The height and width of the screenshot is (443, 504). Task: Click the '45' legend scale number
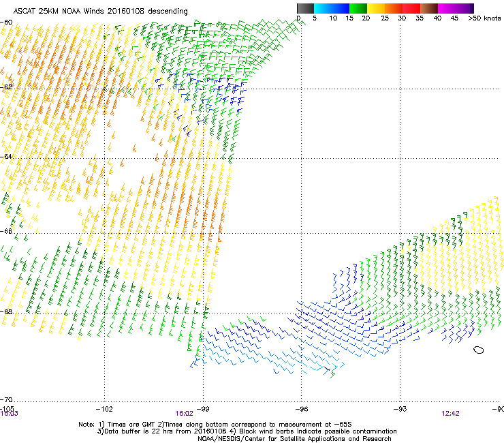[454, 18]
